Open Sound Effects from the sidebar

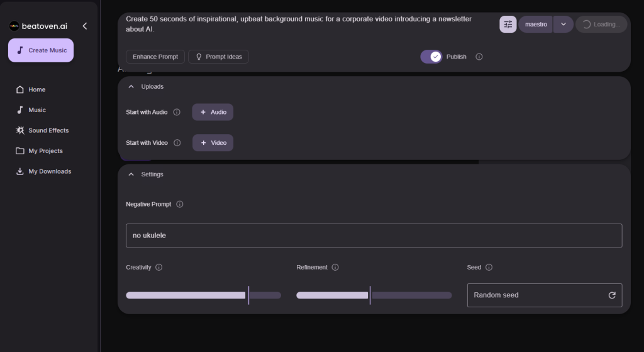click(48, 130)
